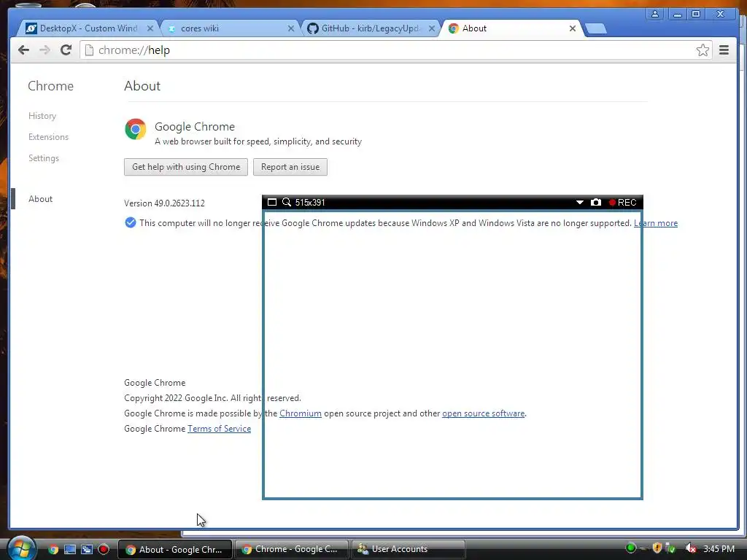This screenshot has width=747, height=560.
Task: Take a screenshot with camera icon
Action: click(595, 203)
